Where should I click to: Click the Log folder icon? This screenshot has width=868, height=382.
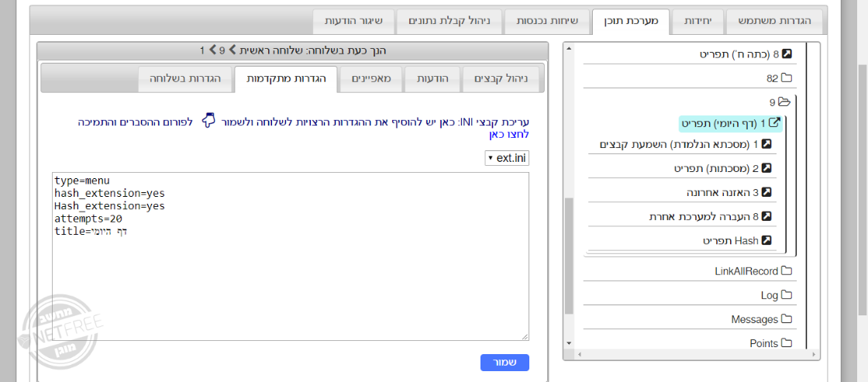click(x=787, y=296)
